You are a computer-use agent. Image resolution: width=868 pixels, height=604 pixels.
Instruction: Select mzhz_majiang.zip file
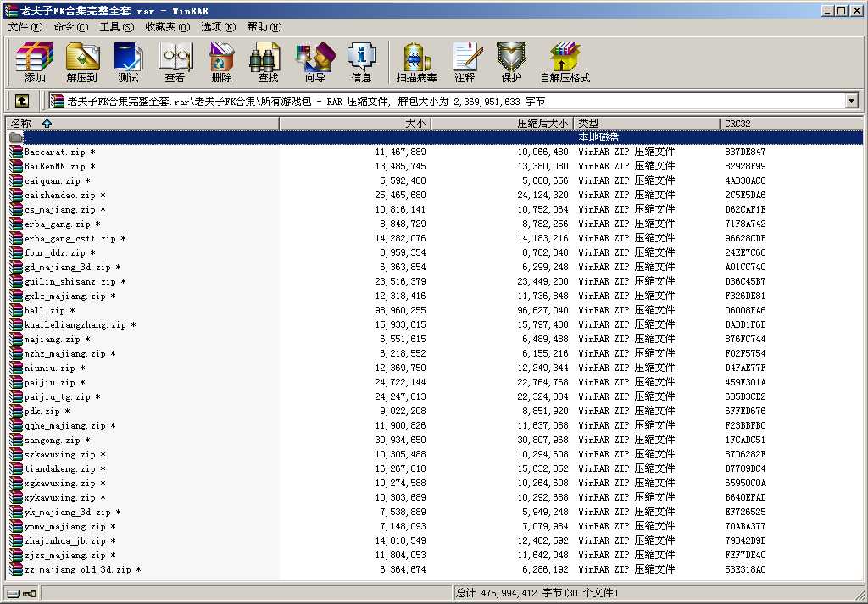tap(70, 353)
